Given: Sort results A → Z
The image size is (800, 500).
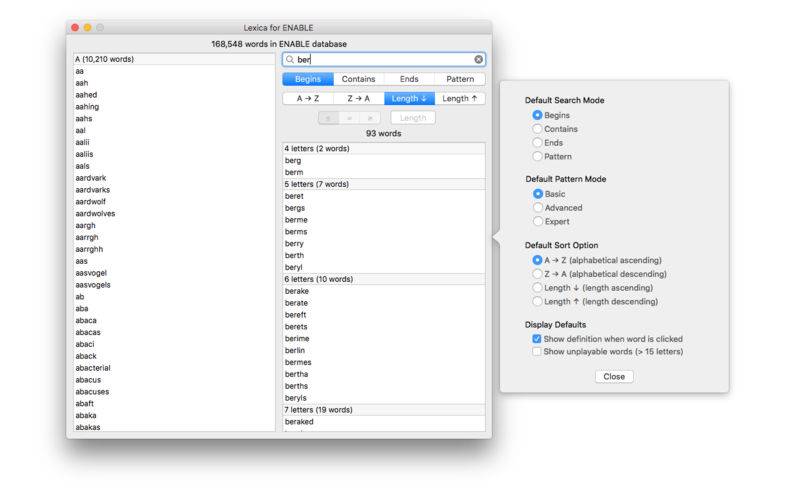Looking at the screenshot, I should [308, 98].
